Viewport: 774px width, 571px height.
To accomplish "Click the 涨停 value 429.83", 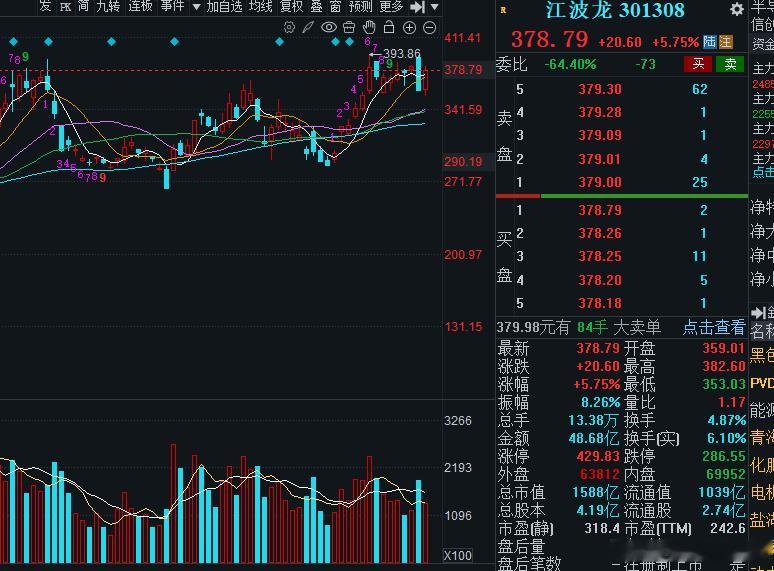I will (x=598, y=456).
